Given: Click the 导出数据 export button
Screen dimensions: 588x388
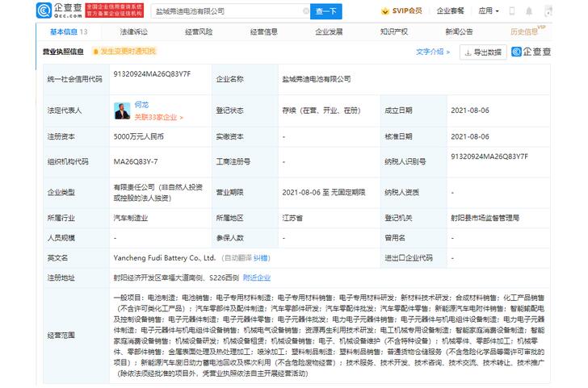Looking at the screenshot, I should [x=483, y=52].
